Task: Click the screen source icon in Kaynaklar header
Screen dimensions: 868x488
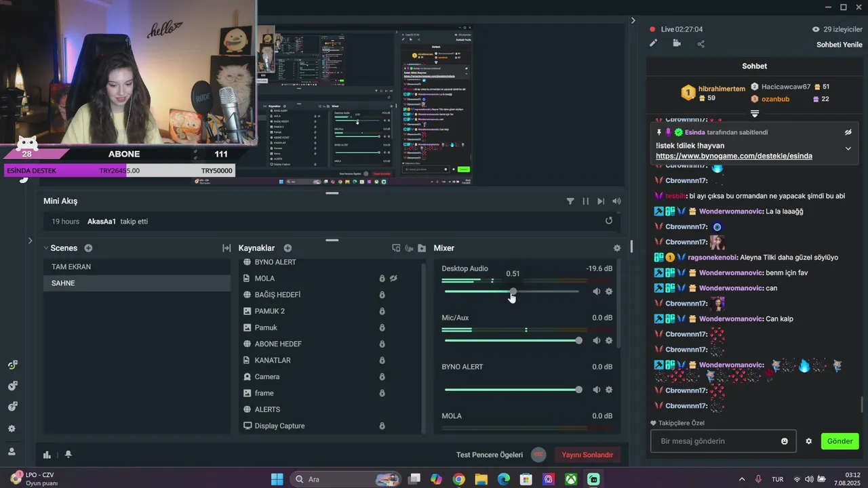Action: point(396,248)
